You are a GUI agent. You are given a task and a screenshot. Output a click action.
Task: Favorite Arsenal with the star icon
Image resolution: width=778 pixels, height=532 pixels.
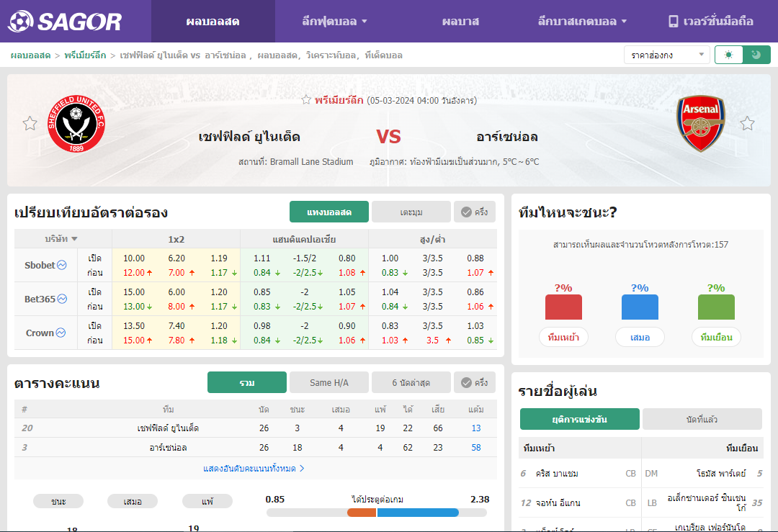[747, 123]
